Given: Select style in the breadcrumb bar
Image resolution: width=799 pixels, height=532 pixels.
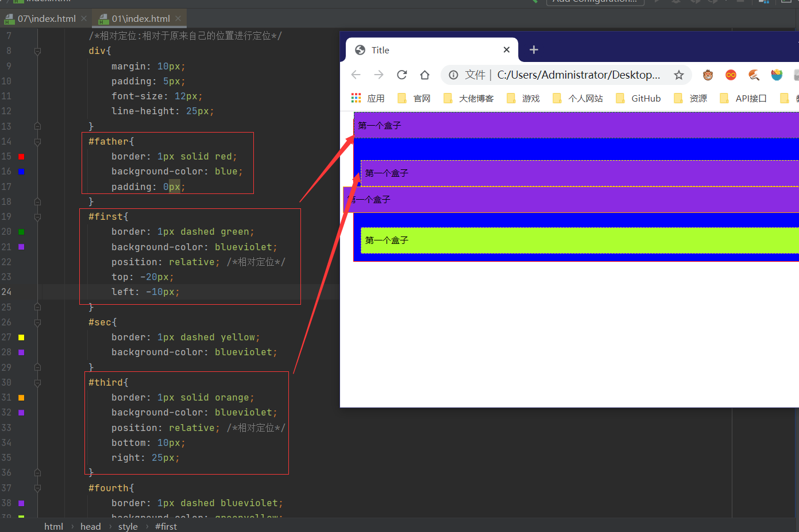Looking at the screenshot, I should pos(128,526).
